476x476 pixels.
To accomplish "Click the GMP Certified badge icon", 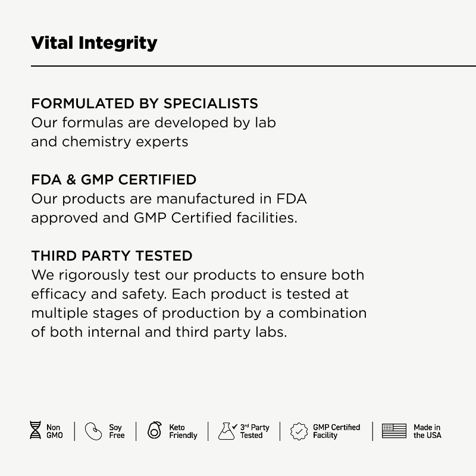I will (299, 431).
